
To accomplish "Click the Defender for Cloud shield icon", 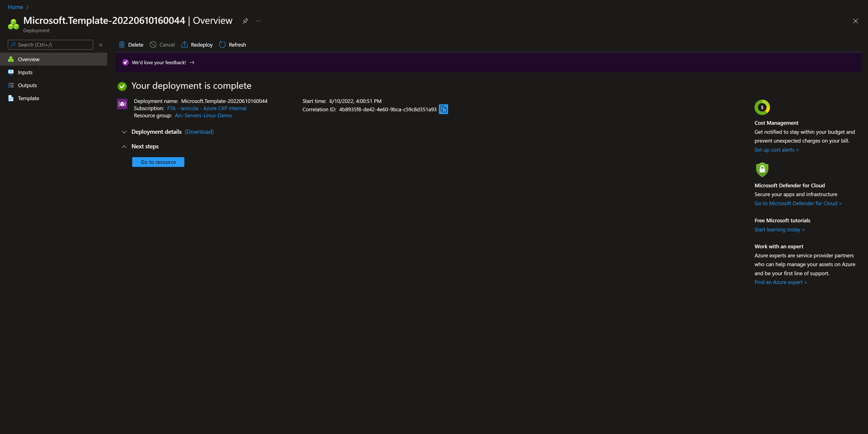I will (762, 170).
